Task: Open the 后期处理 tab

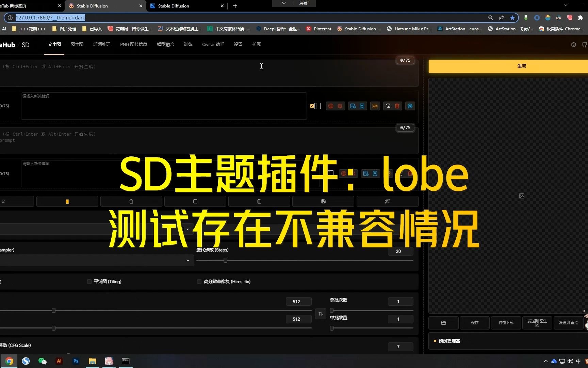Action: tap(102, 44)
